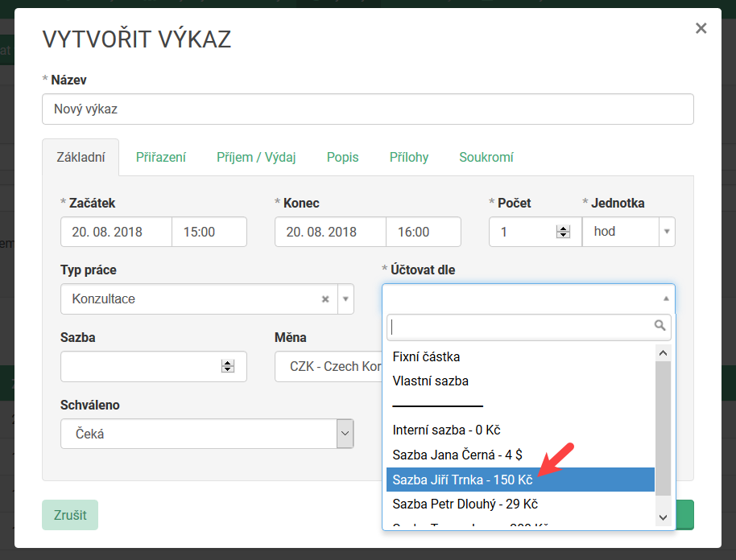Clear the Konzultace selection in Typ práce
736x560 pixels.
[x=325, y=299]
